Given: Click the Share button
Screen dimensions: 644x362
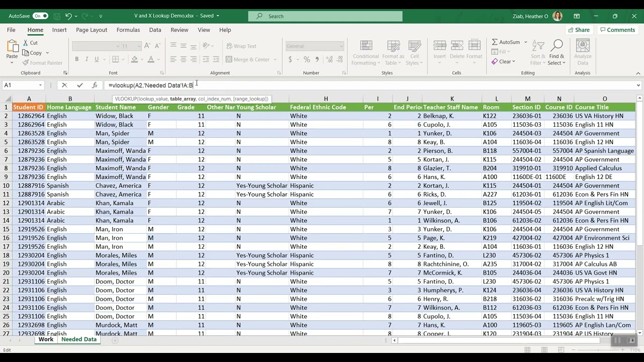Looking at the screenshot, I should (x=579, y=30).
